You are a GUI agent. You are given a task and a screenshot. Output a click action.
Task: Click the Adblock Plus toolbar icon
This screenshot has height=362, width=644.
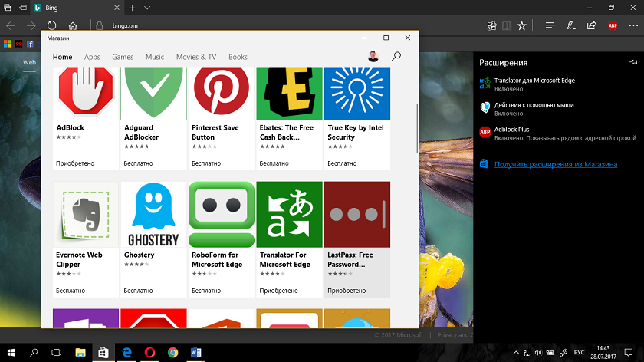pos(613,25)
